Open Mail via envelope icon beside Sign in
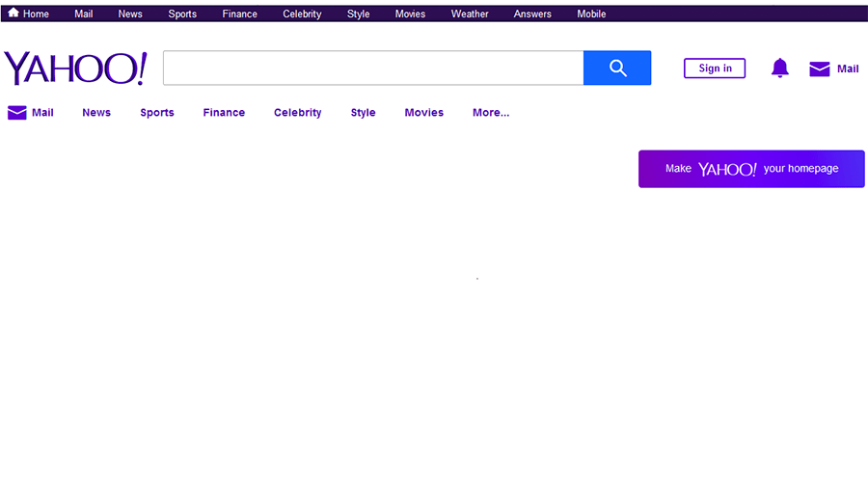Viewport: 868px width, 491px height. [x=819, y=68]
